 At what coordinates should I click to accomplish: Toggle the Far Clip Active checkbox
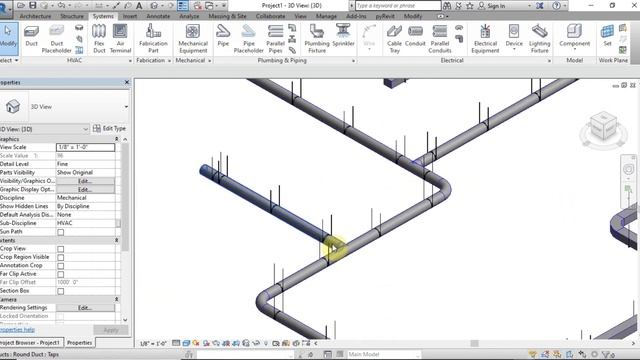click(60, 274)
